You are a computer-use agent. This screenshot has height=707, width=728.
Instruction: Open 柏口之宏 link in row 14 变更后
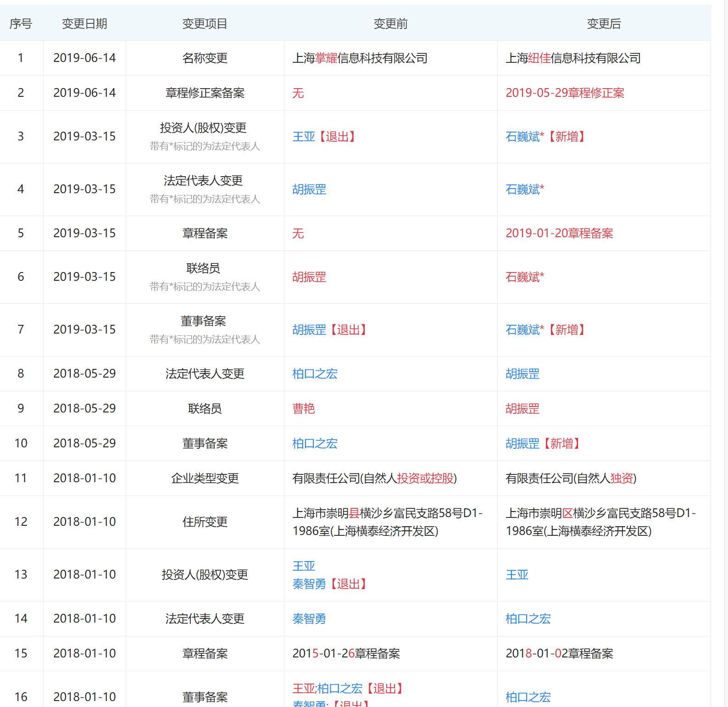point(528,619)
